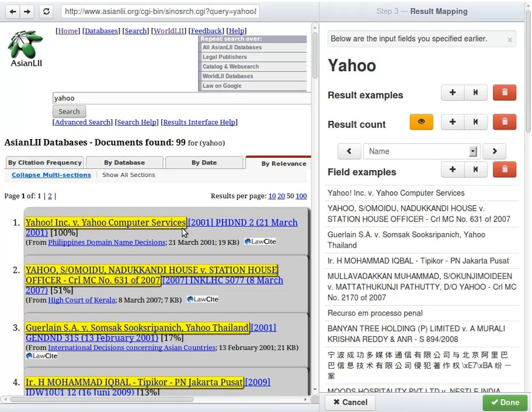Screen dimensions: 532x412
Task: Add a Field examples entry with plus
Action: point(453,169)
